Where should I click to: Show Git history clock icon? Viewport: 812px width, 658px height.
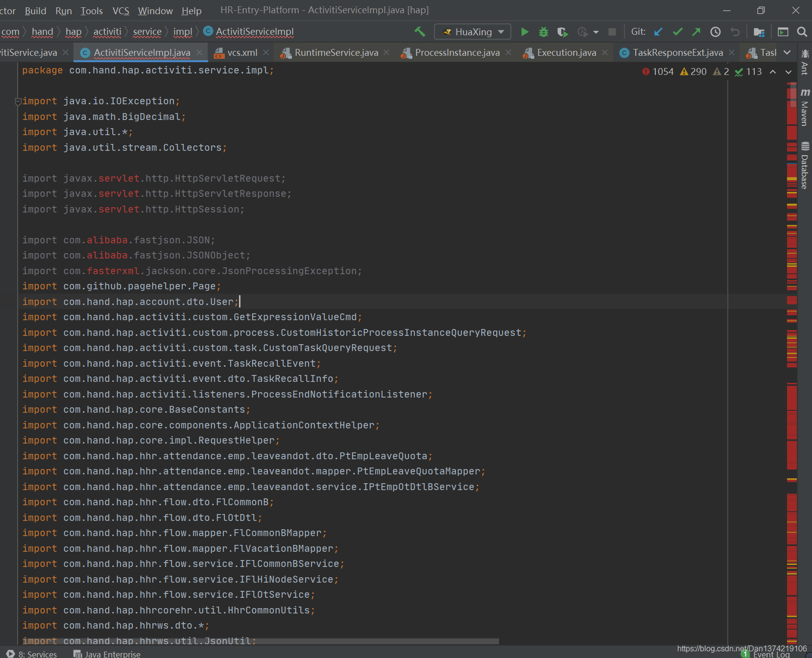pos(716,32)
